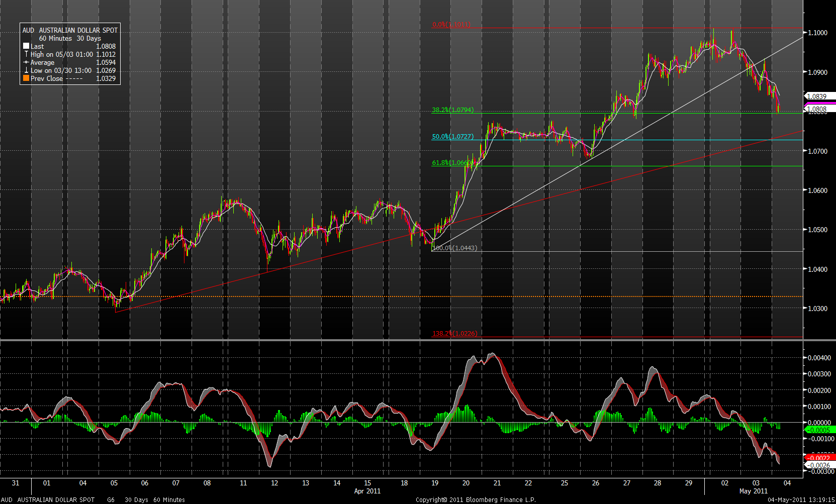
Task: Click the 30 Days range in bottom bar
Action: click(136, 500)
